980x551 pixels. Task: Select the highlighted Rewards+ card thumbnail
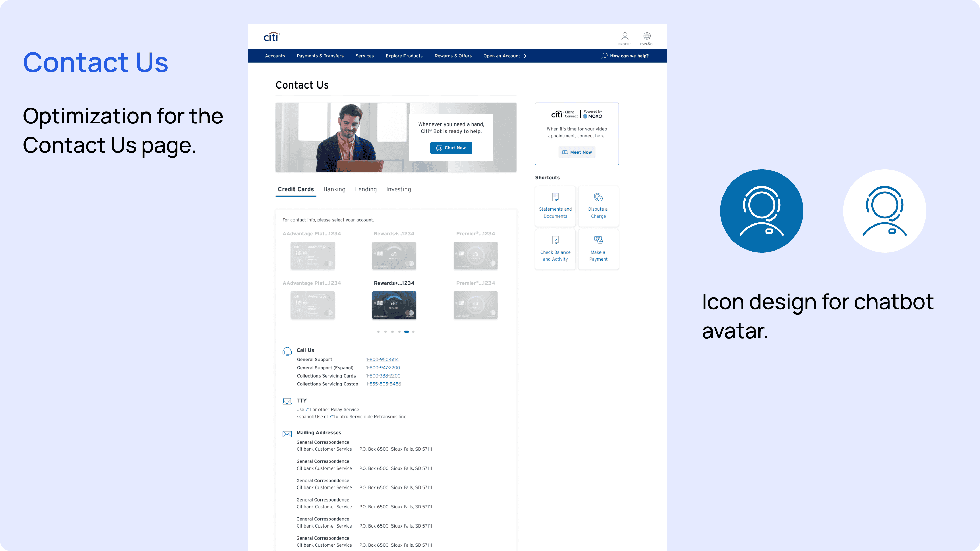[394, 305]
